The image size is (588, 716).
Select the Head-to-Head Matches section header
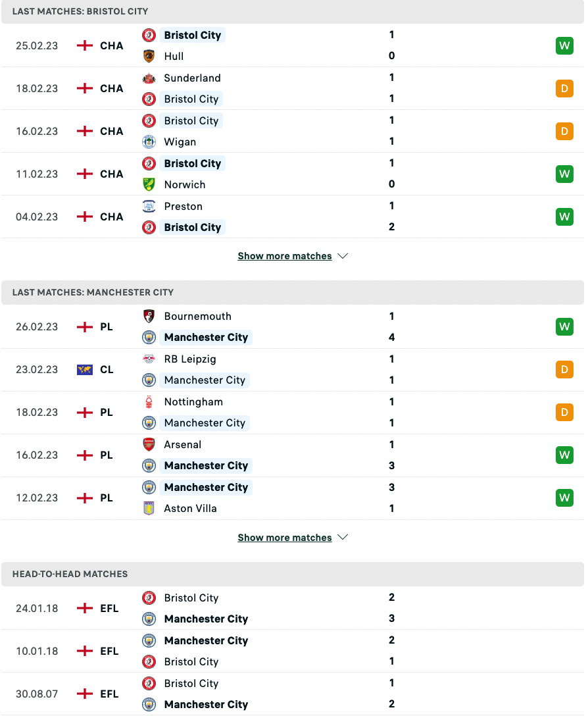[70, 574]
